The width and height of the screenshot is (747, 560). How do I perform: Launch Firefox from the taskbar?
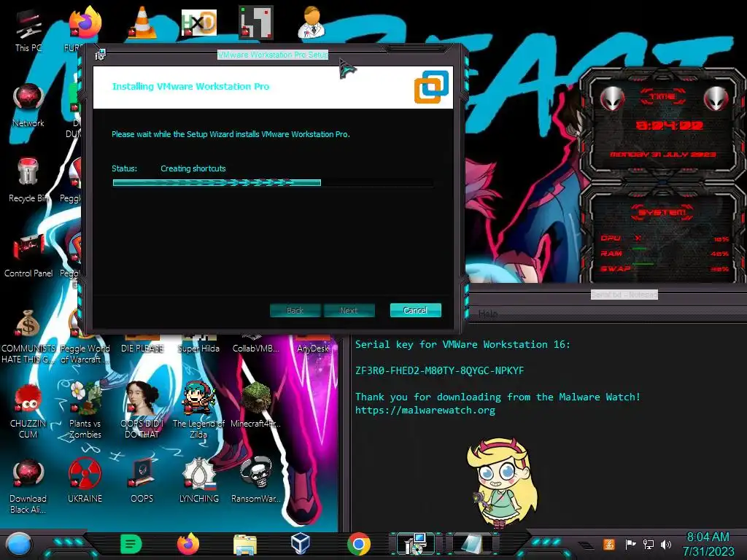[187, 544]
